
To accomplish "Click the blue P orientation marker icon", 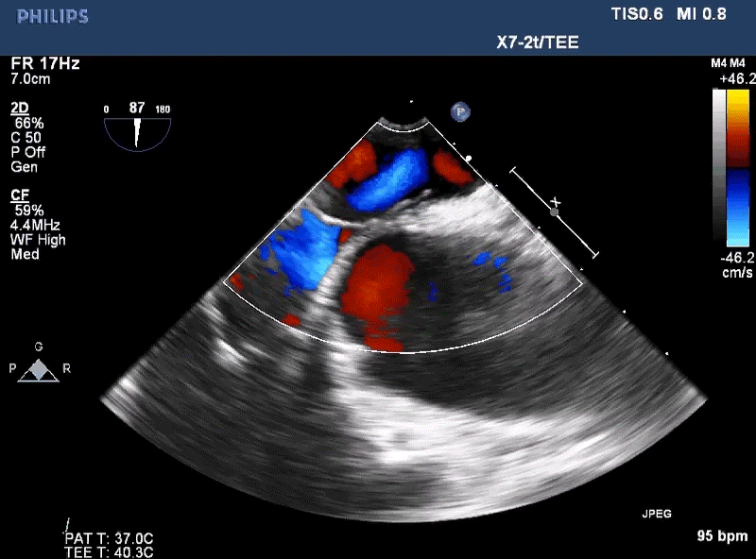I will [x=461, y=111].
